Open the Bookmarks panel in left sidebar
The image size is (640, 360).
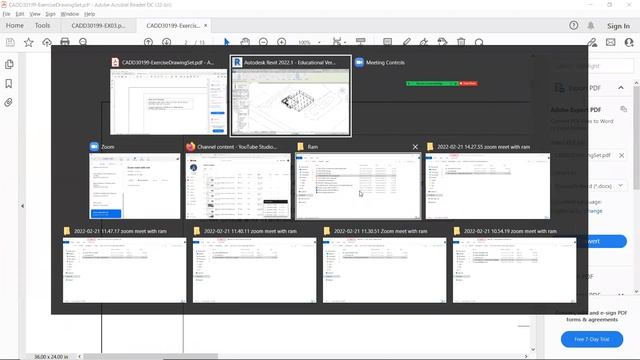click(9, 84)
